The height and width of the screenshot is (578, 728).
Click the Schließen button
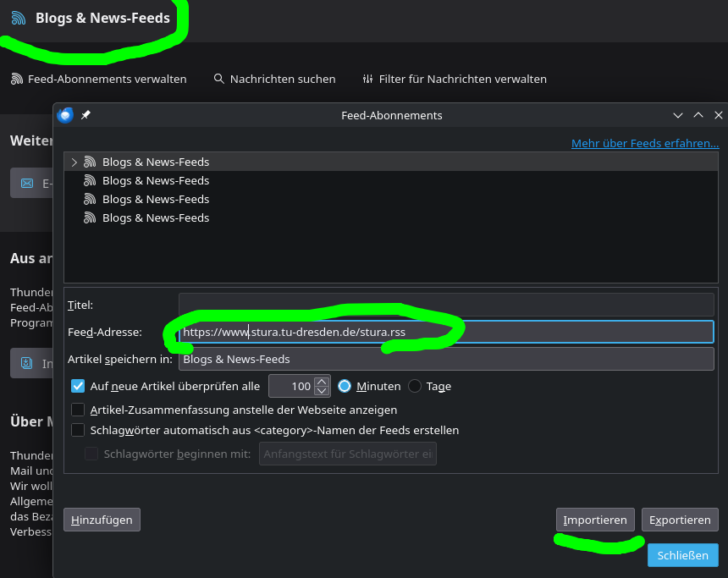683,555
